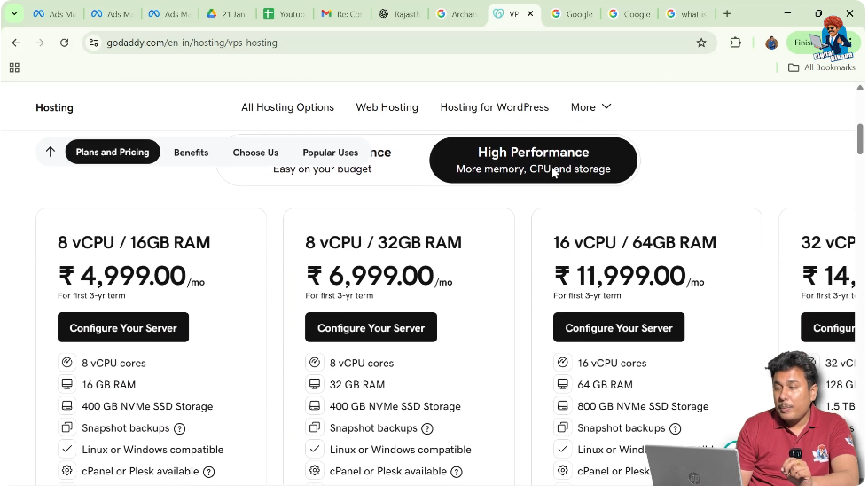This screenshot has width=868, height=486.
Task: Bookmark this page with the star icon
Action: [x=701, y=43]
